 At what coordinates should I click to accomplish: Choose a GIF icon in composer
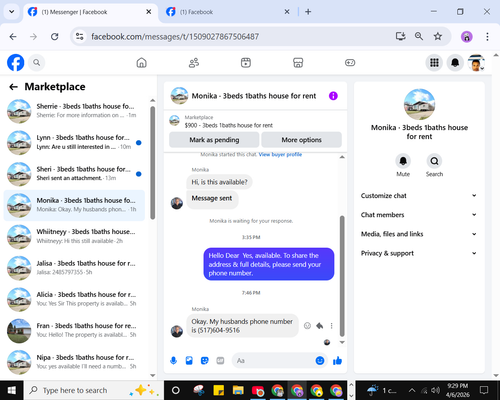[220, 361]
